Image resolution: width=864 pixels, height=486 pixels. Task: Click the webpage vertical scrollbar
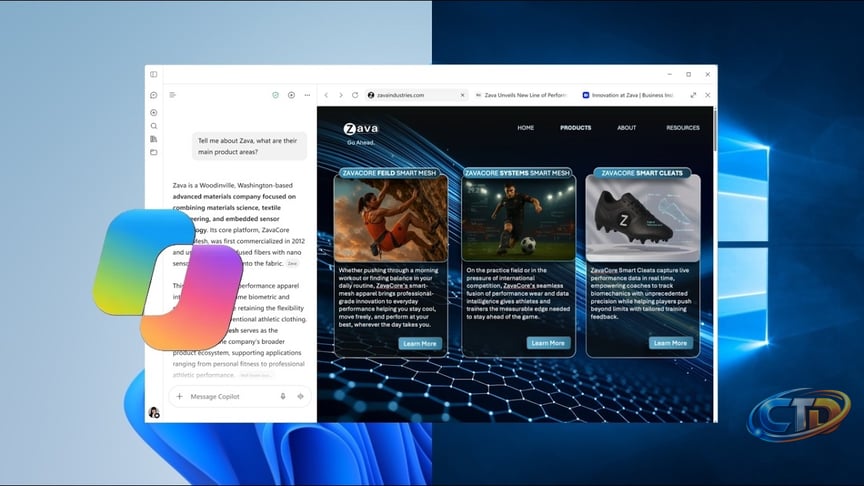click(x=715, y=132)
